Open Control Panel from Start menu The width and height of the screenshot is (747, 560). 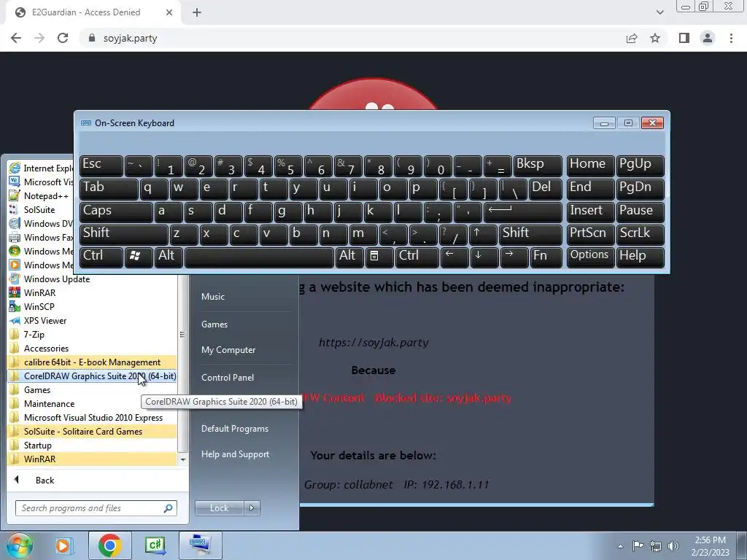pos(228,377)
